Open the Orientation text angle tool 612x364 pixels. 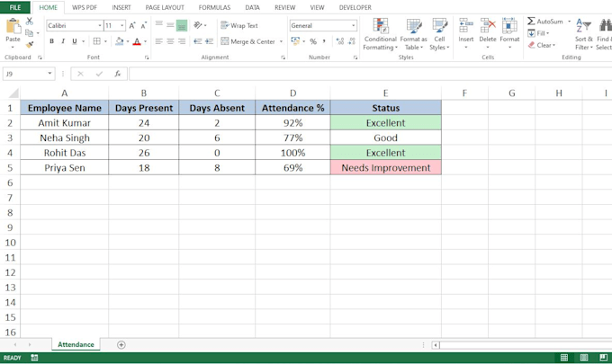[198, 25]
